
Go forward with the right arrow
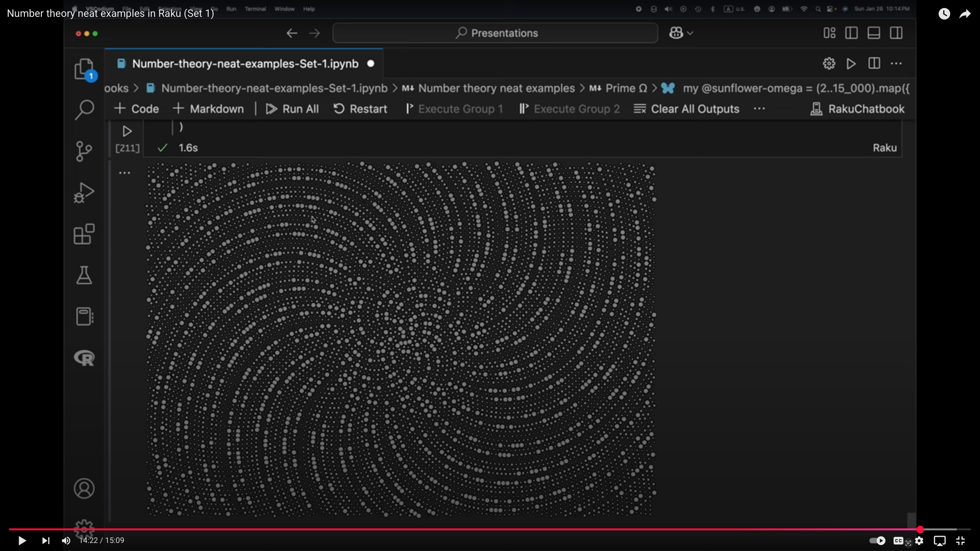315,33
